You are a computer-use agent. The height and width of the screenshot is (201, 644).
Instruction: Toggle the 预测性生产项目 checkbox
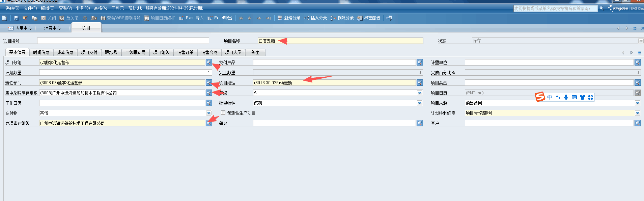tap(223, 113)
